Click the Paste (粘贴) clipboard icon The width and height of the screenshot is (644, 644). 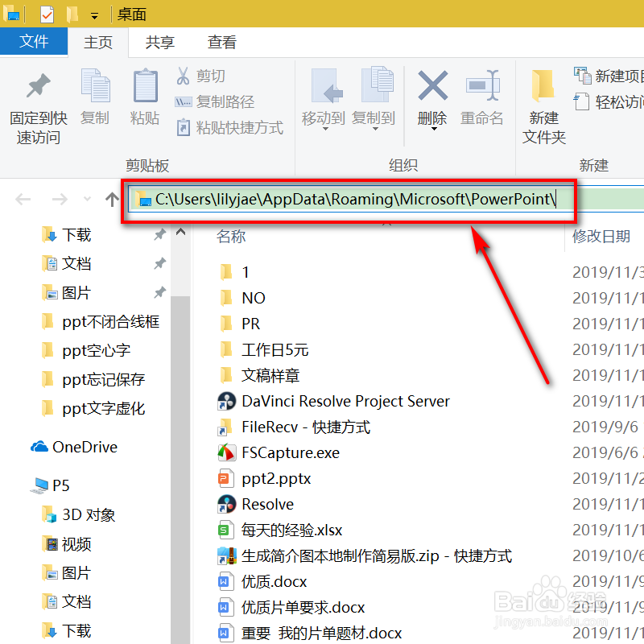pyautogui.click(x=145, y=85)
